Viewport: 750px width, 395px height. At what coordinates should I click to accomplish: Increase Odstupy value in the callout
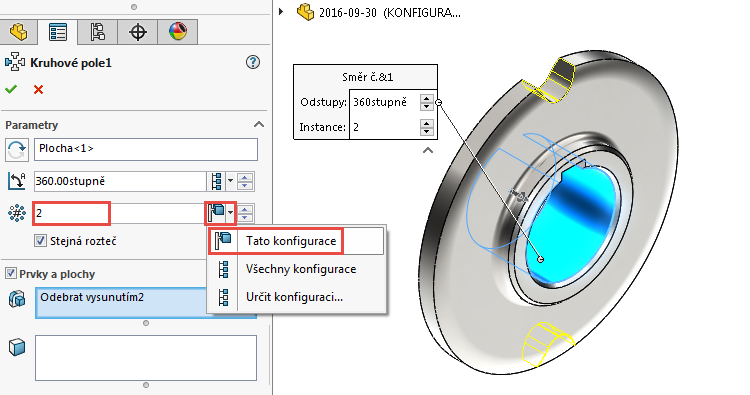426,98
